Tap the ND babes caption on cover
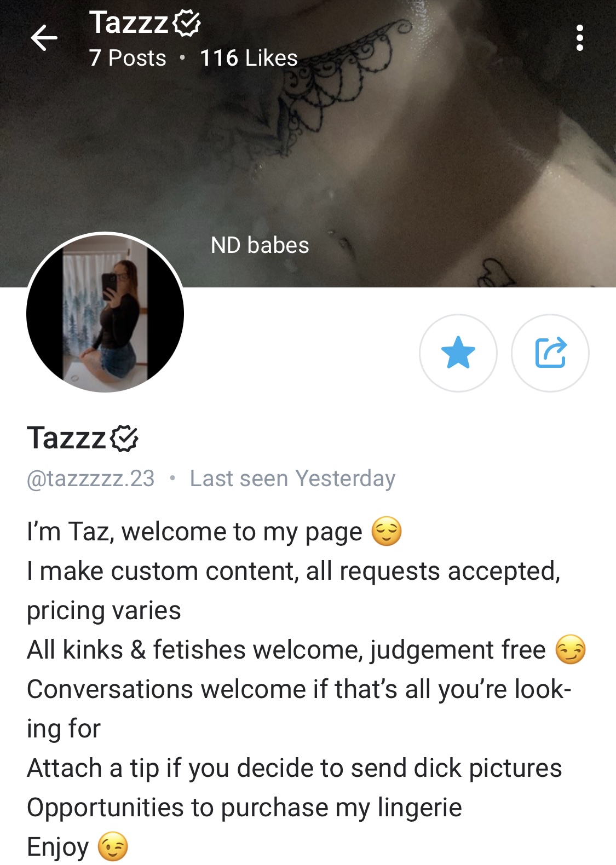The image size is (616, 865). pyautogui.click(x=260, y=245)
